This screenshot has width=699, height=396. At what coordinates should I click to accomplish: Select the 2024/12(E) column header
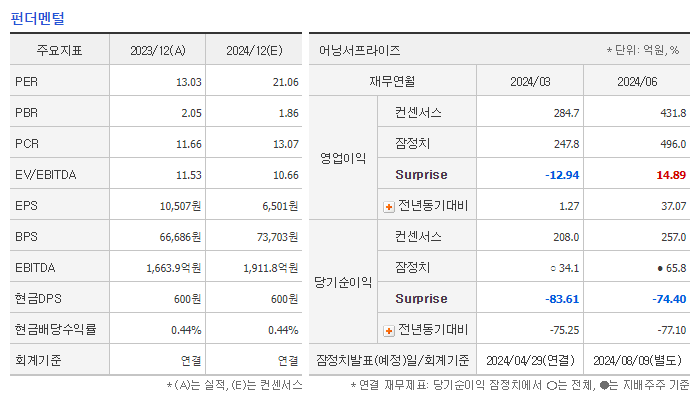pyautogui.click(x=254, y=50)
